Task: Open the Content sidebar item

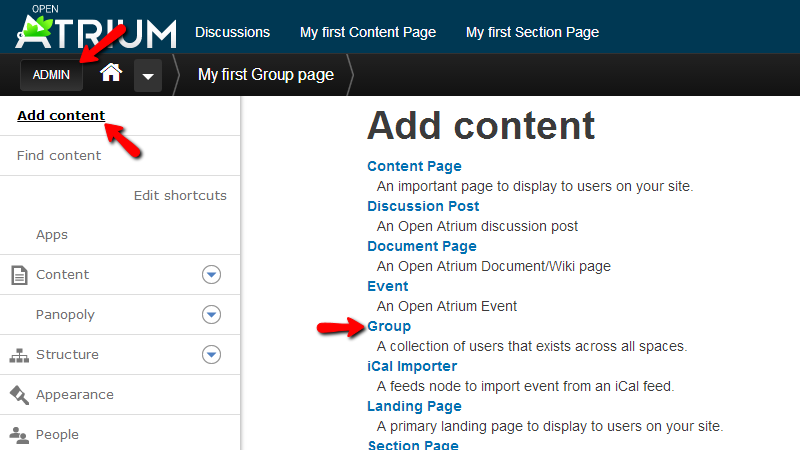Action: click(x=62, y=274)
